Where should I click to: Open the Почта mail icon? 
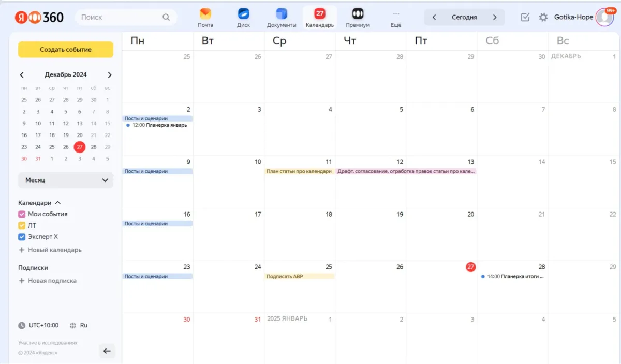(205, 14)
